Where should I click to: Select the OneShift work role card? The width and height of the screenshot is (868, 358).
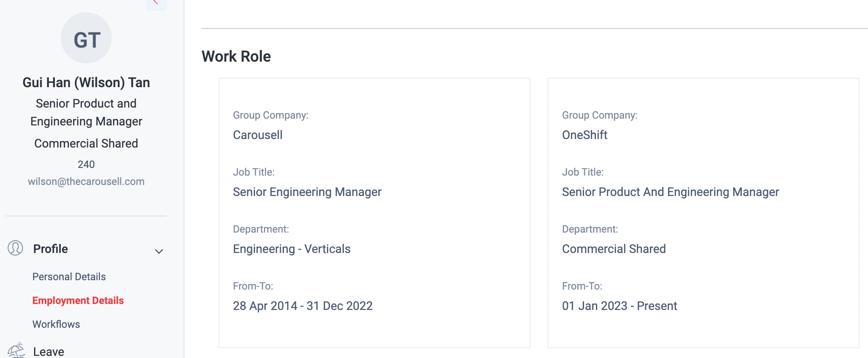click(x=703, y=213)
